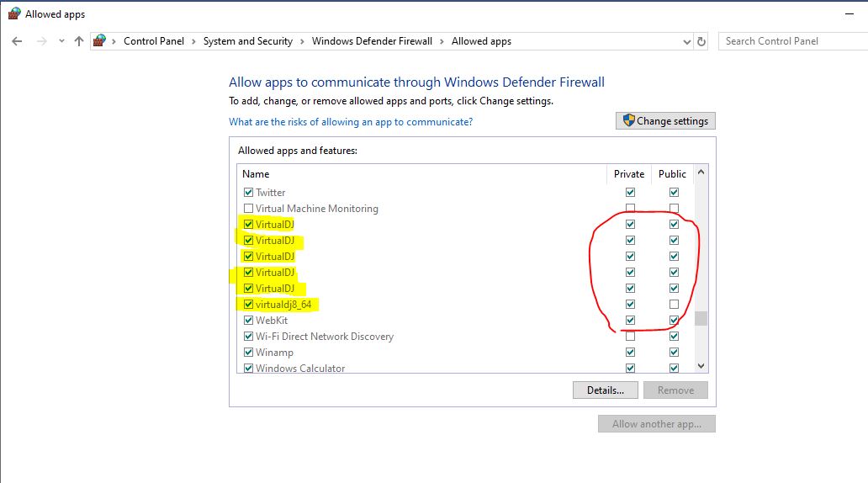868x483 pixels.
Task: Enable Private for Wi-Fi Direct Network Discovery
Action: tap(630, 337)
